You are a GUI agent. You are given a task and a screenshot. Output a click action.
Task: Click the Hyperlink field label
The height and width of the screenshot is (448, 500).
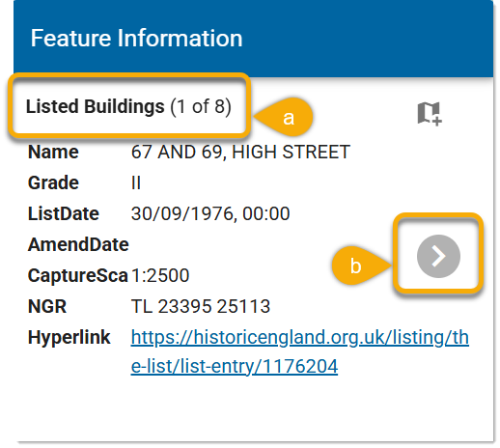pyautogui.click(x=69, y=338)
